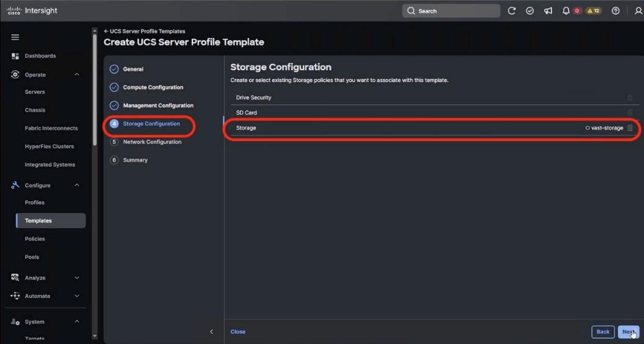Screen dimensions: 644x344
Task: Click the SD Card policy select icon
Action: tap(630, 112)
